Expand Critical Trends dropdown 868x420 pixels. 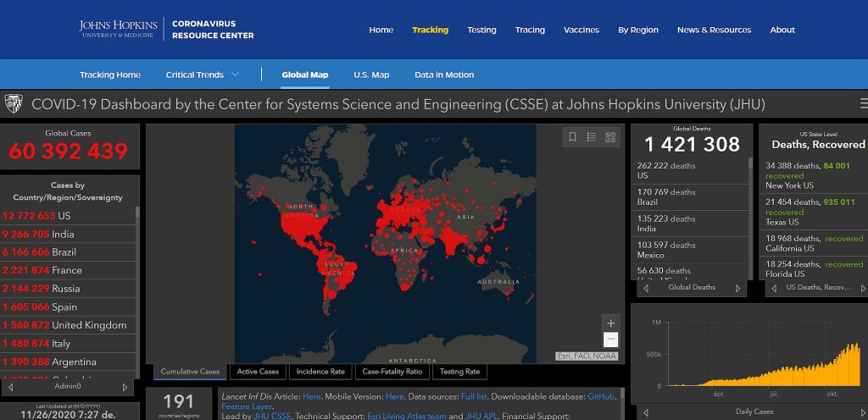tap(203, 75)
